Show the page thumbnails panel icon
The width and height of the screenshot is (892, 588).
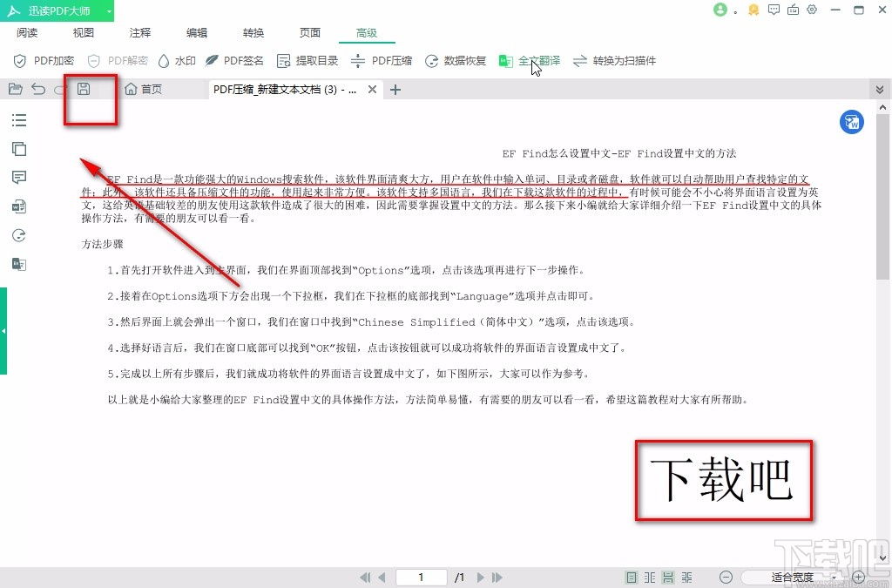point(18,149)
